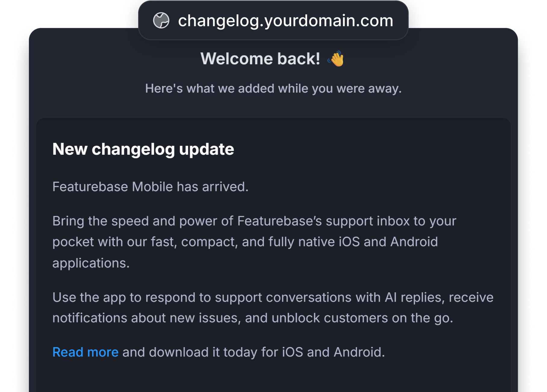Click "iOS and Android." in the last line
The height and width of the screenshot is (392, 547).
334,352
